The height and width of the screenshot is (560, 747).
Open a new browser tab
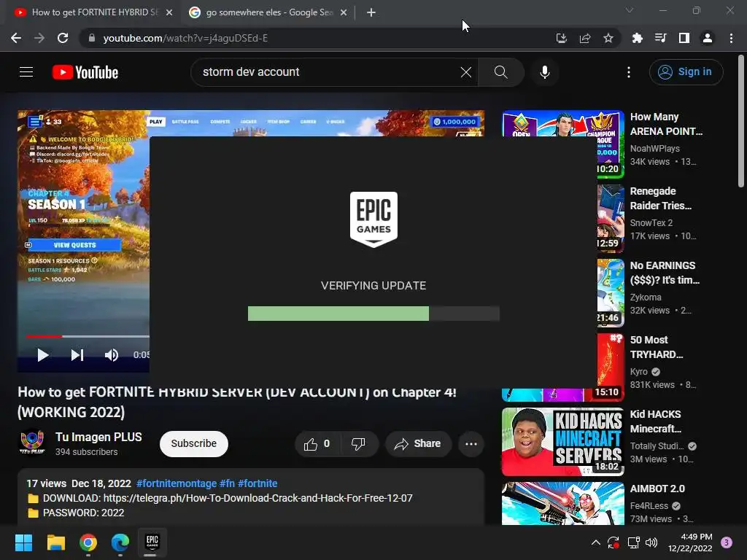tap(371, 12)
